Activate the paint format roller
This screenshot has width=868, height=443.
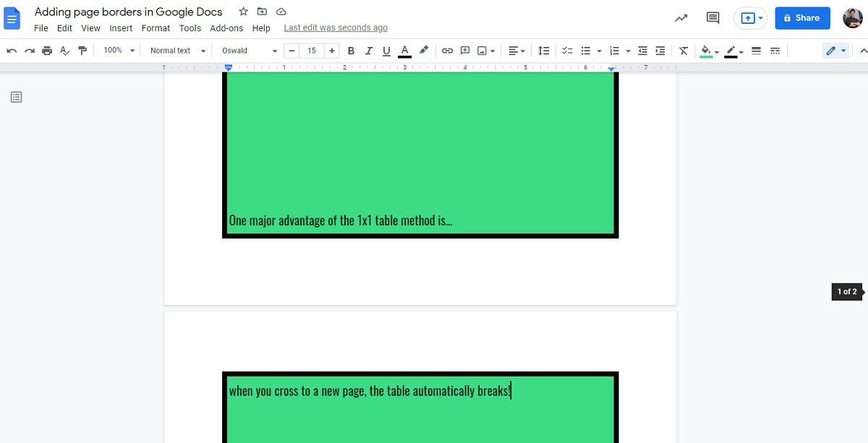[x=82, y=51]
